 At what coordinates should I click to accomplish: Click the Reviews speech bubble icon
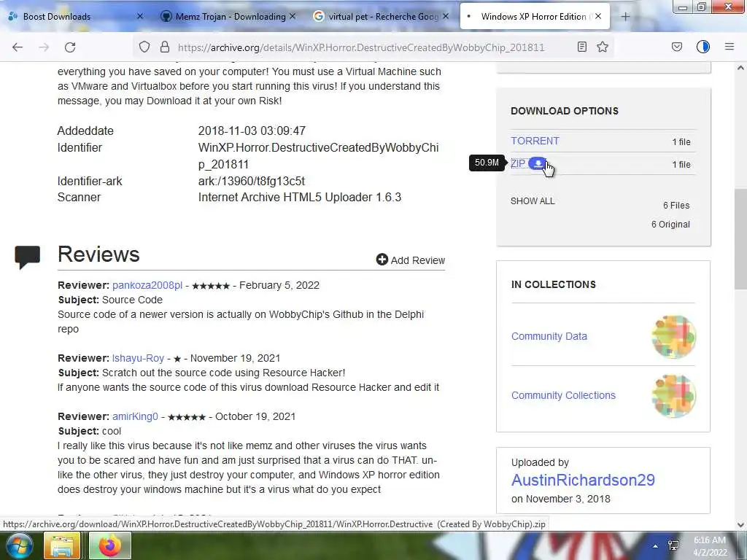(x=27, y=257)
